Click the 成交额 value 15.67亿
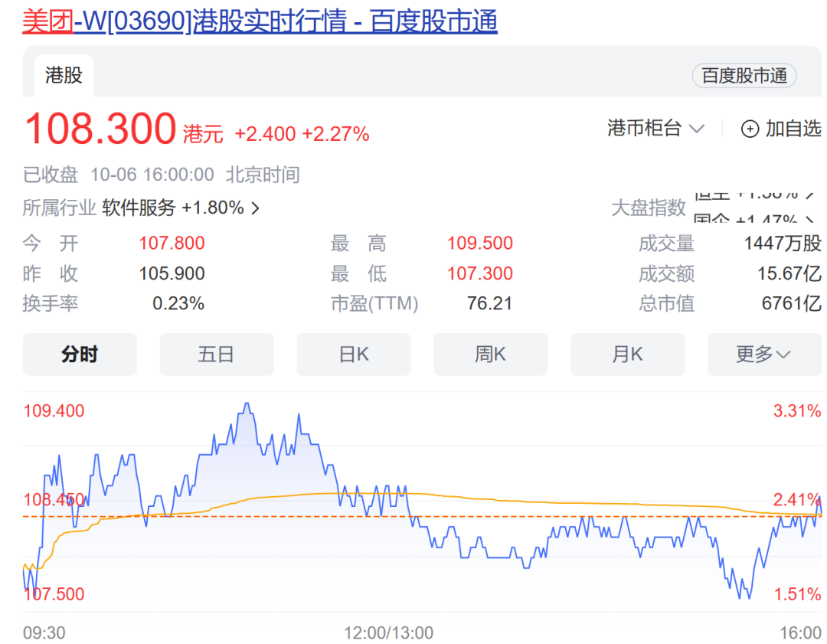Screen dimensions: 827x644 [789, 273]
